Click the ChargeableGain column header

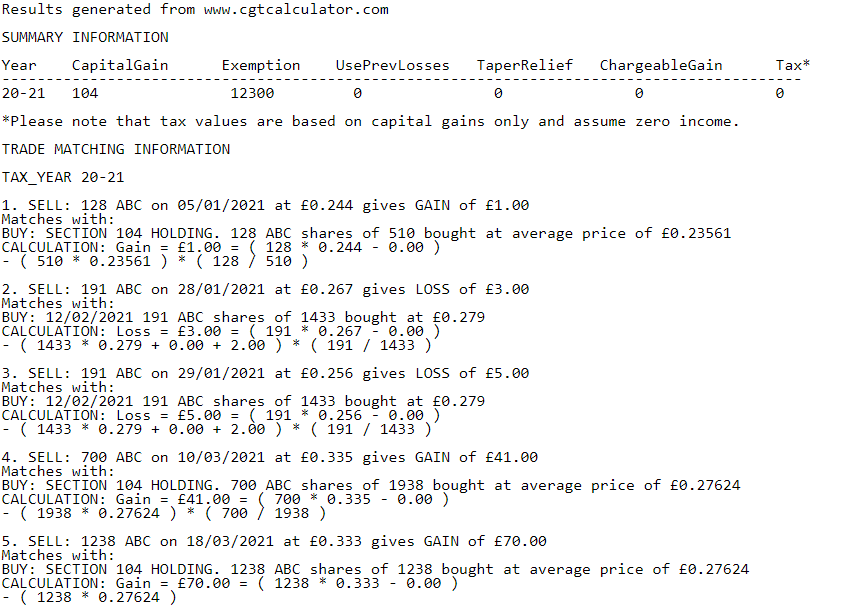point(661,65)
